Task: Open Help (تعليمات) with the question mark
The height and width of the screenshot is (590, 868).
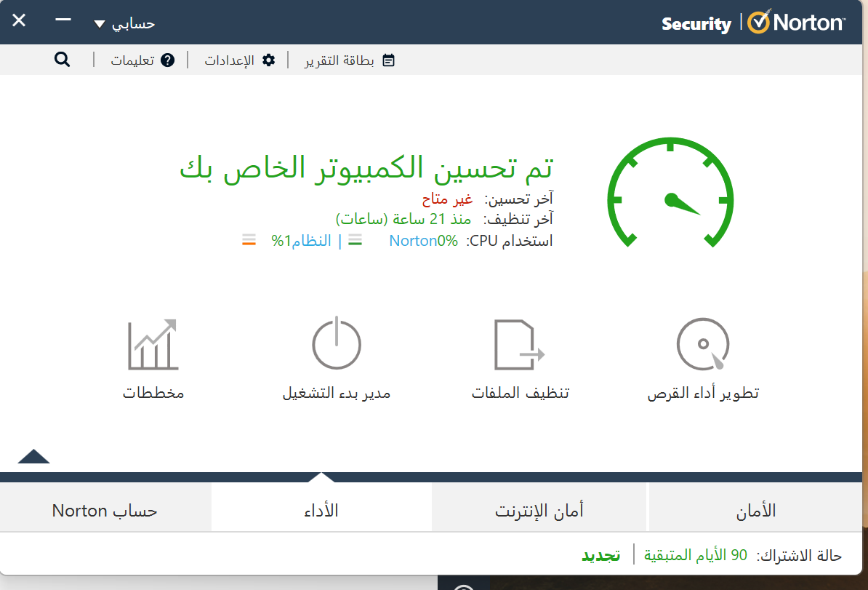Action: point(142,60)
